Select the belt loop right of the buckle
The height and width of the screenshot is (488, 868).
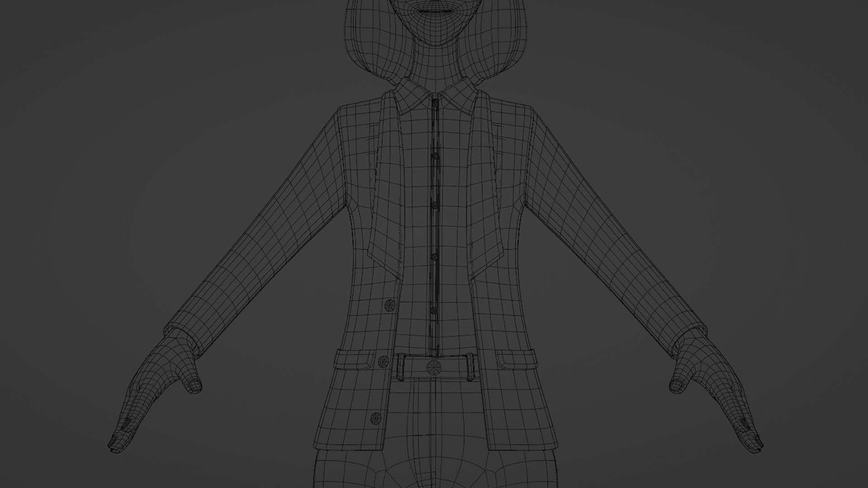[470, 367]
